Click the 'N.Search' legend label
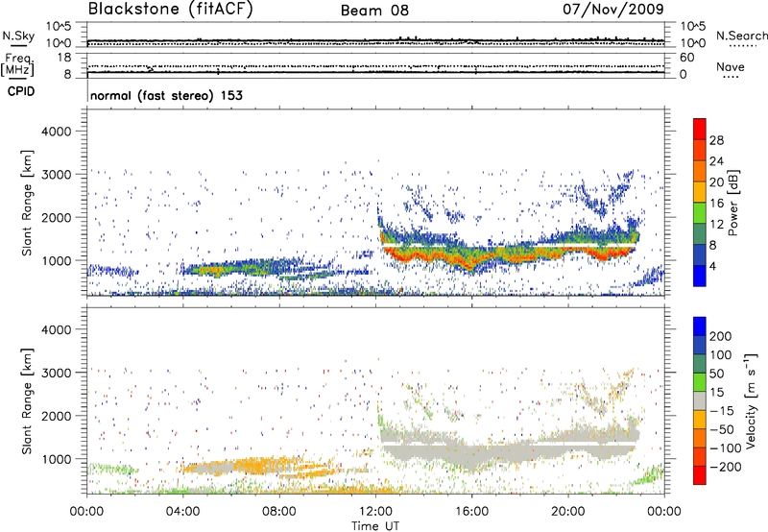 741,36
